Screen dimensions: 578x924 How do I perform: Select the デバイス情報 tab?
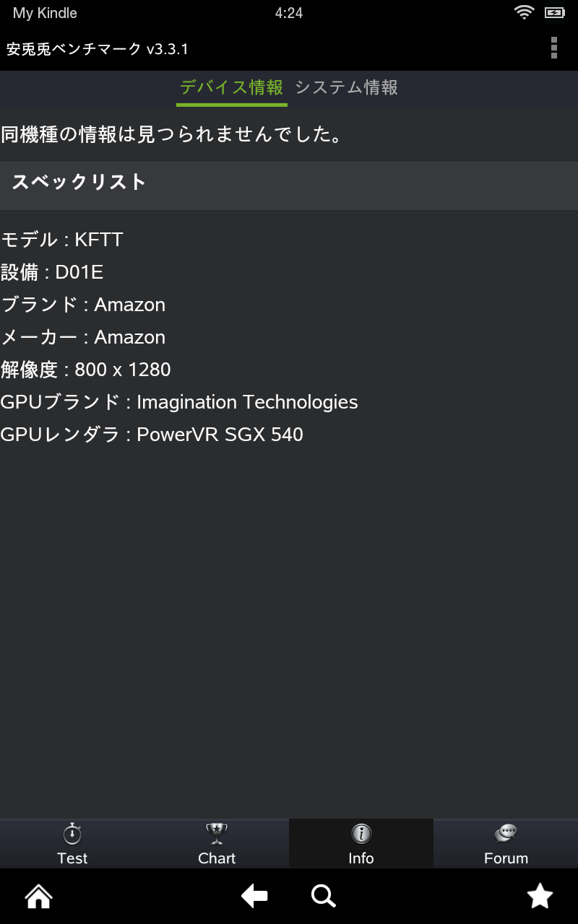tap(231, 88)
